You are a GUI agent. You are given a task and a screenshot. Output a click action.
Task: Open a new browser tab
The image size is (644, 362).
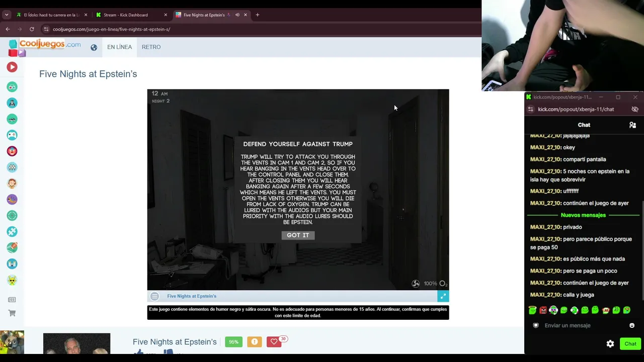[x=258, y=15]
